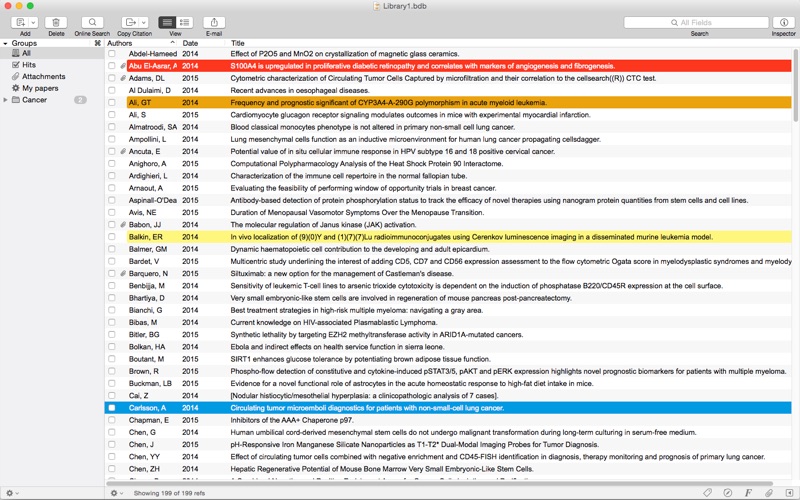Open the Add button dropdown arrow
The image size is (800, 500).
click(33, 22)
